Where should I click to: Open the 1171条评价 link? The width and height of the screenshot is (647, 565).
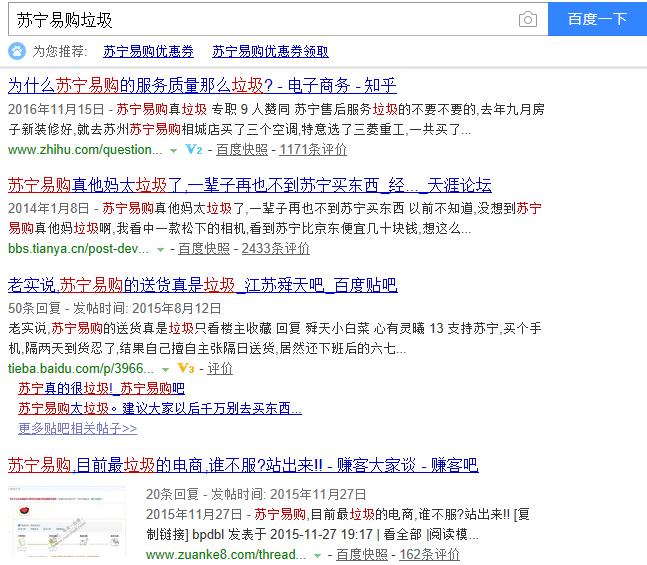pyautogui.click(x=313, y=150)
